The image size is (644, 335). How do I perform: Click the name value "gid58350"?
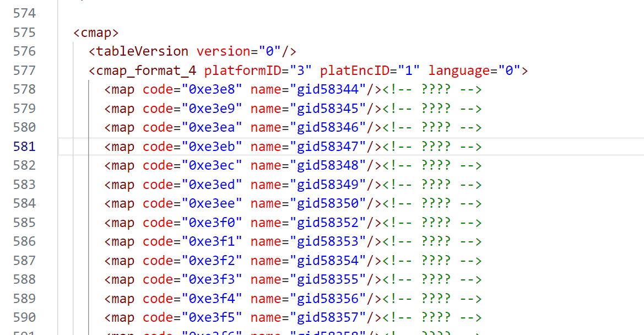pos(332,203)
